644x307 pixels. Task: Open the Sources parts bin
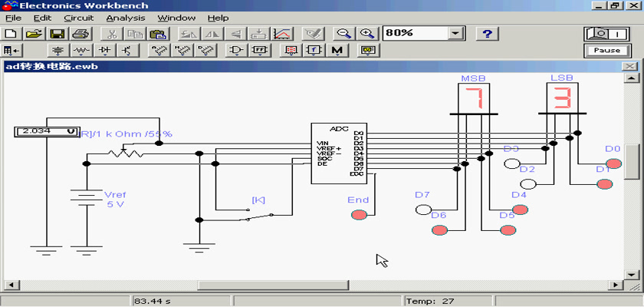pyautogui.click(x=59, y=51)
